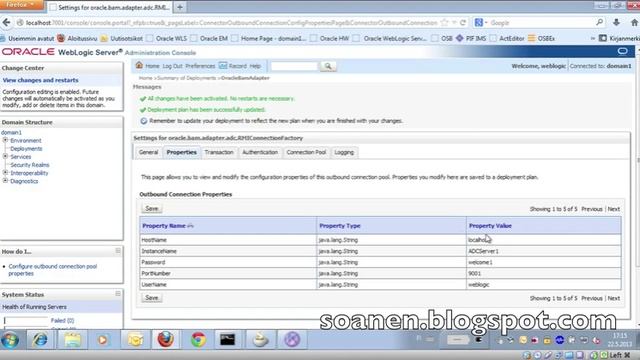Open the Firefox downloads arrow
640x360 pixels.
pos(616,23)
